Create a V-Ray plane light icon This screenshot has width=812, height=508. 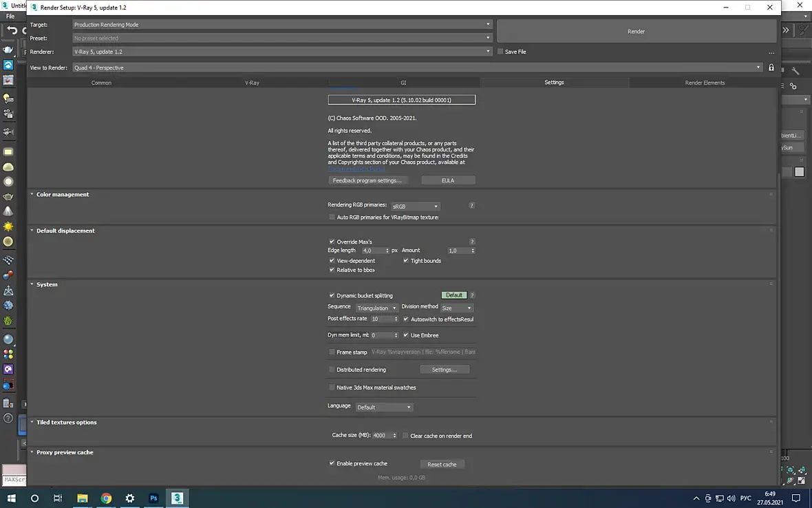point(8,151)
